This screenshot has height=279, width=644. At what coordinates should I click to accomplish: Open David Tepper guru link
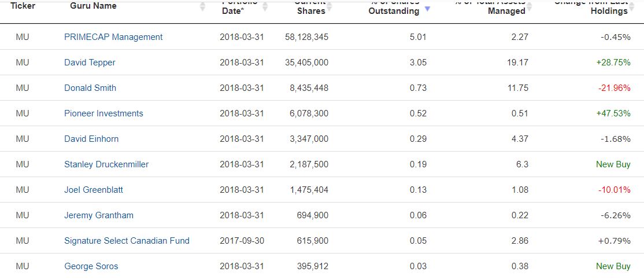tap(90, 63)
